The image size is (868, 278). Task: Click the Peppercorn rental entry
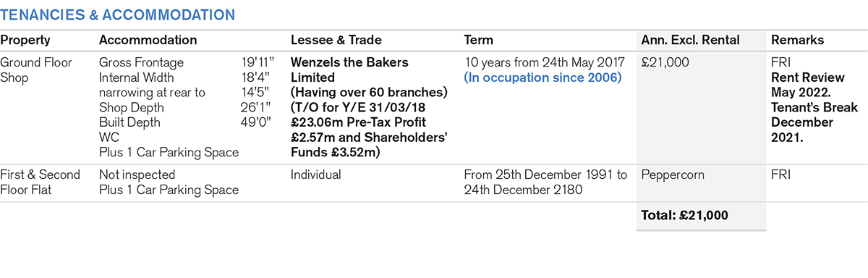[672, 175]
